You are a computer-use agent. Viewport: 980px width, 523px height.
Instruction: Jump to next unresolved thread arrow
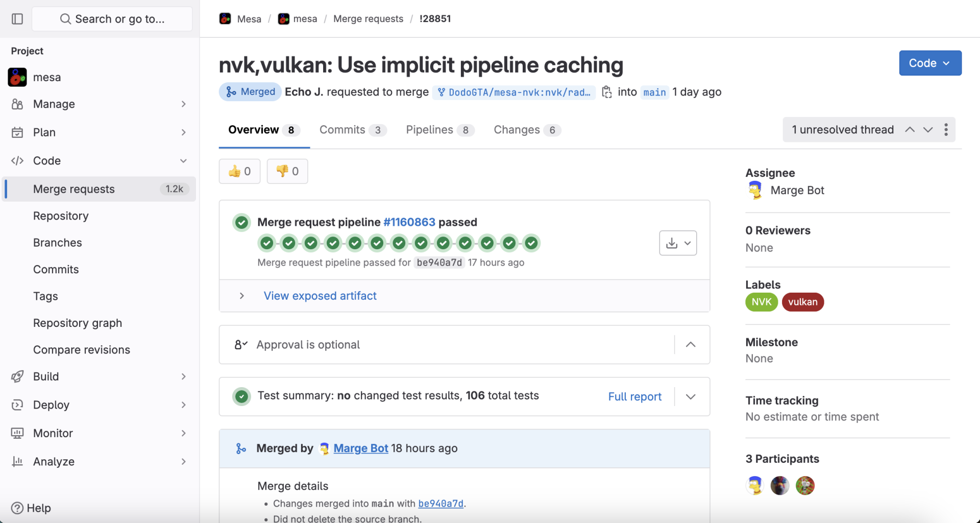pos(928,130)
